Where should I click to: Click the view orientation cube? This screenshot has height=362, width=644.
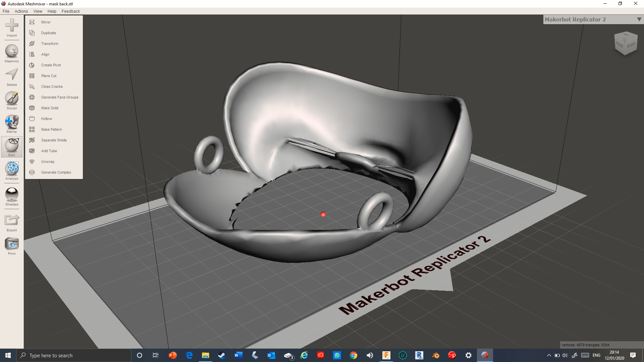point(626,44)
